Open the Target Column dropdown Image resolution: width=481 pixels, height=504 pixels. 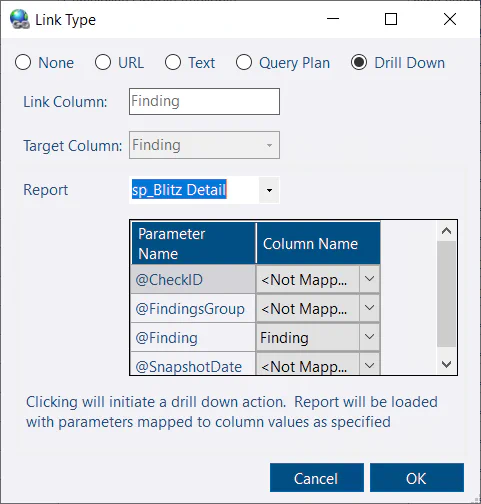[x=204, y=145]
